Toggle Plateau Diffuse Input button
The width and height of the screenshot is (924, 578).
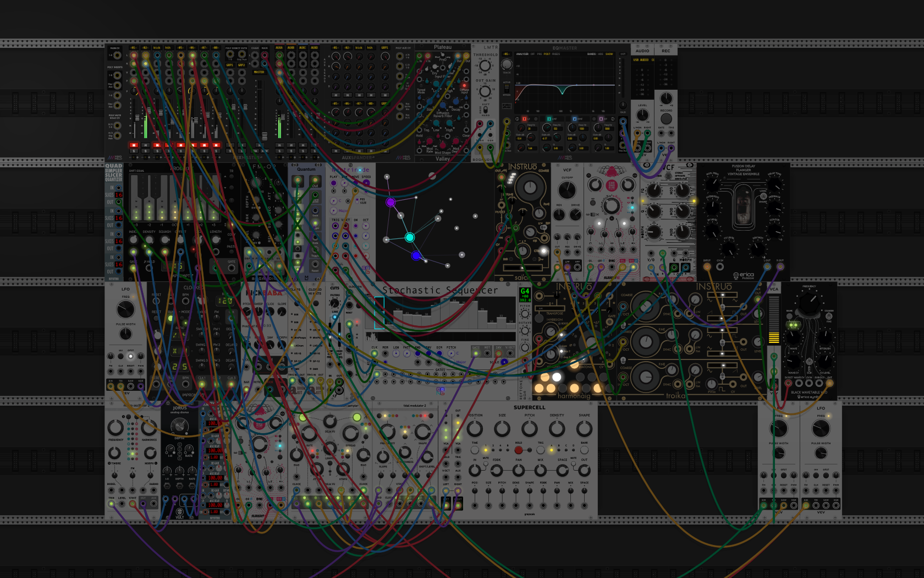click(464, 85)
